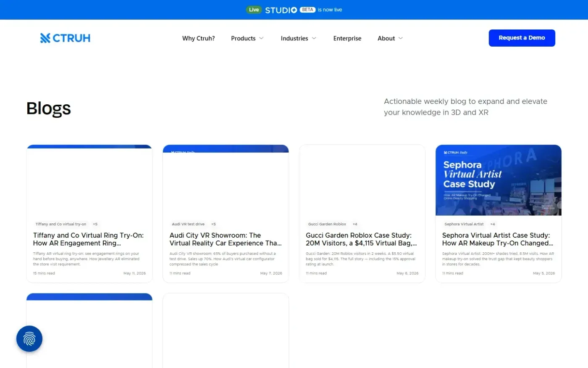Click the 'May 6, 2026' date
Viewport: 588px width, 368px height.
407,273
